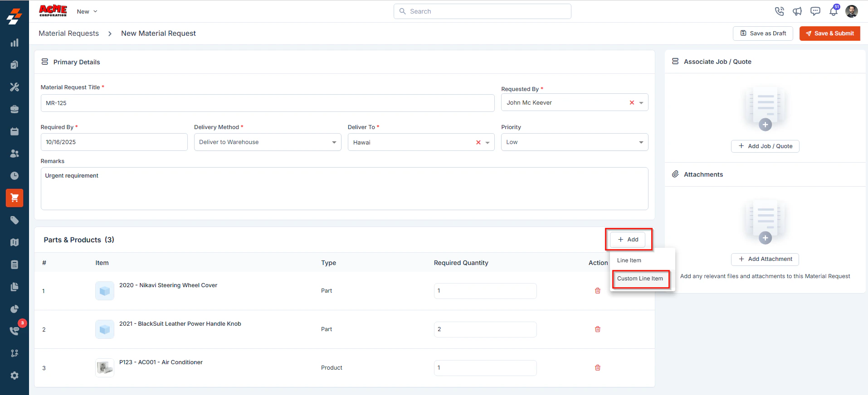The image size is (868, 395).
Task: Open the calculator sidebar icon
Action: (15, 265)
